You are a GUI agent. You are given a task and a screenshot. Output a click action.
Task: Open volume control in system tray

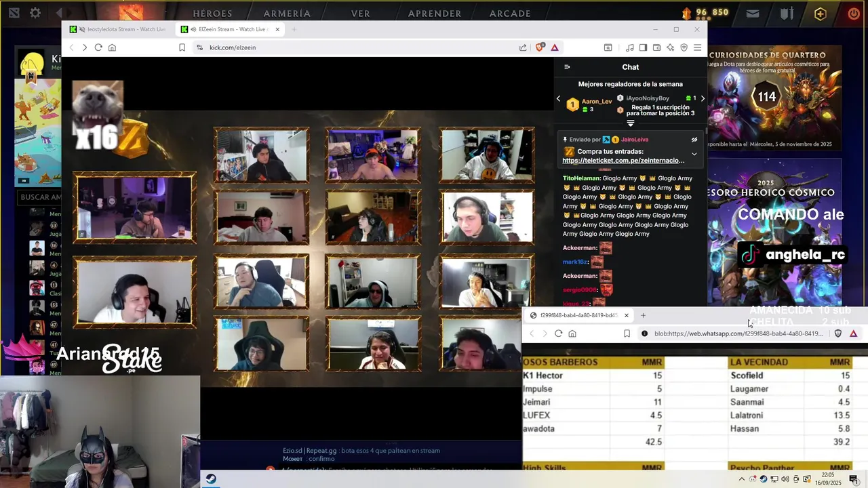click(785, 479)
